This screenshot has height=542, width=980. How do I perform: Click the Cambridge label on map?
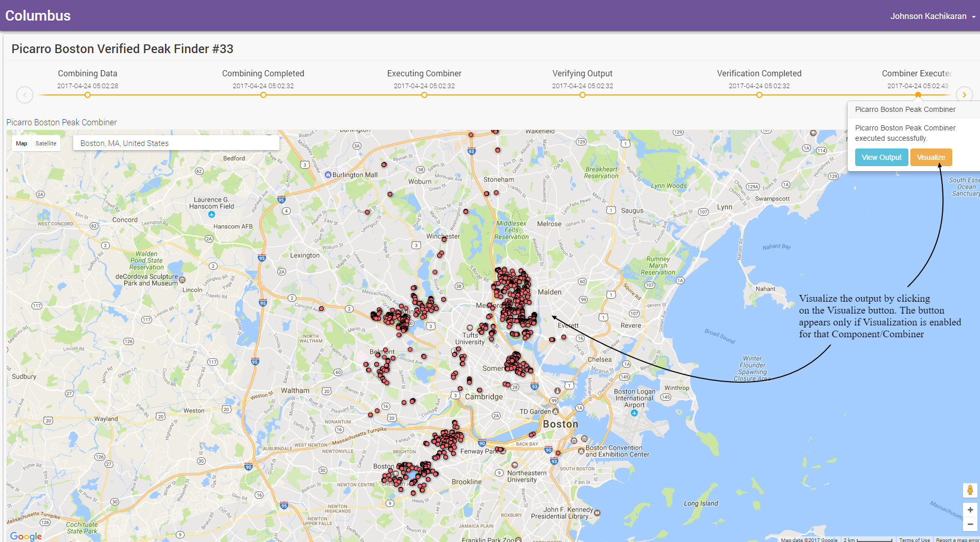click(x=484, y=397)
